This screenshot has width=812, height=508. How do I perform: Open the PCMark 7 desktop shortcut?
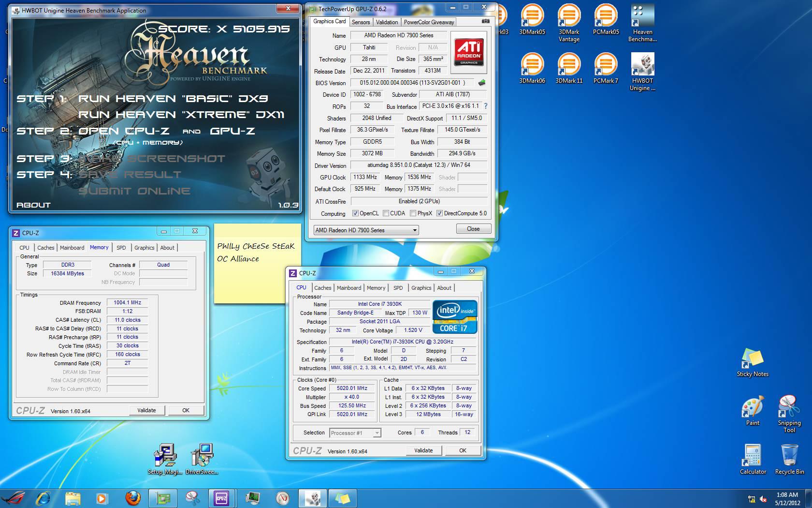pyautogui.click(x=606, y=68)
